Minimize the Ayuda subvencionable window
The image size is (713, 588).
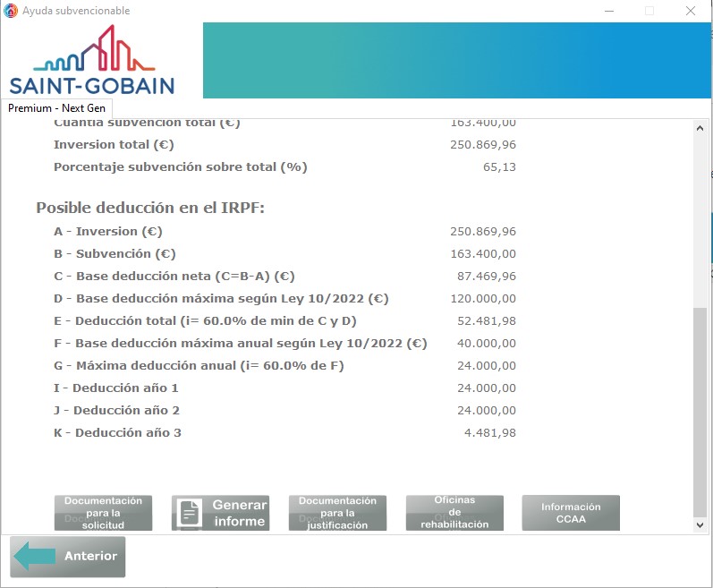tap(609, 11)
